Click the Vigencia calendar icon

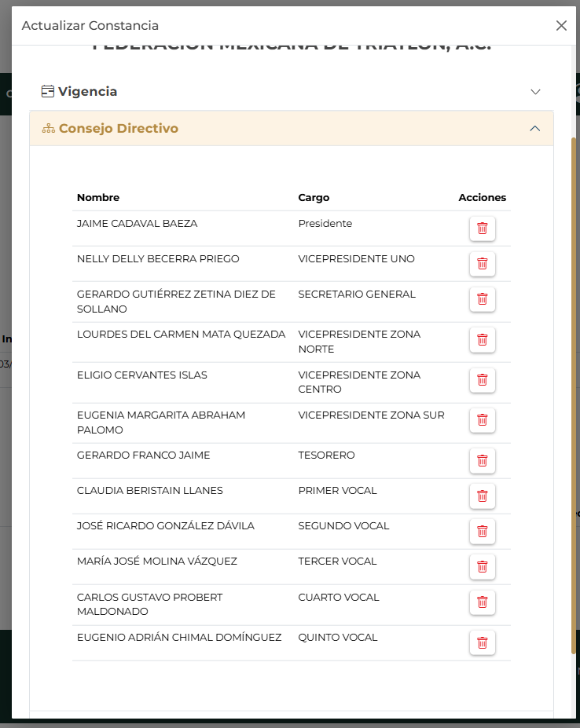pos(48,91)
